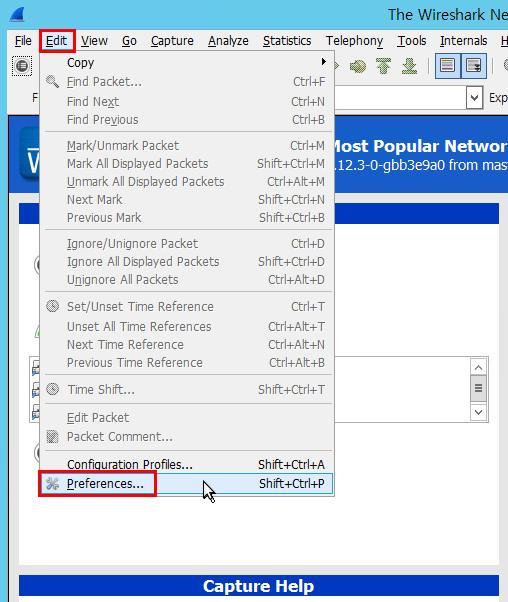
Task: Expand the Copy submenu arrow
Action: 324,61
